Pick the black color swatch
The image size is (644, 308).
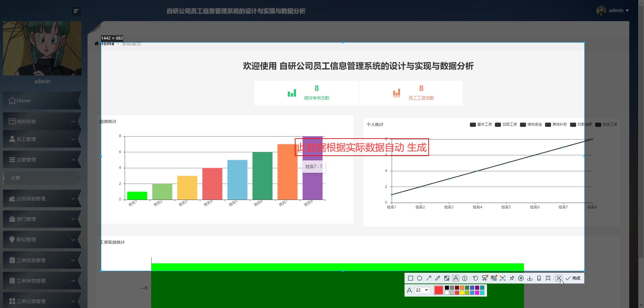point(447,288)
